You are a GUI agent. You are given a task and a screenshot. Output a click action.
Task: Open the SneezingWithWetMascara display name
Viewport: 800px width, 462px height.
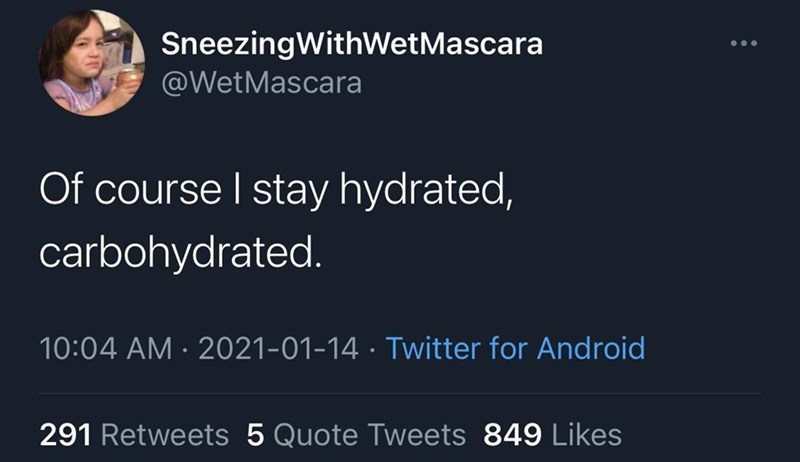[x=352, y=45]
